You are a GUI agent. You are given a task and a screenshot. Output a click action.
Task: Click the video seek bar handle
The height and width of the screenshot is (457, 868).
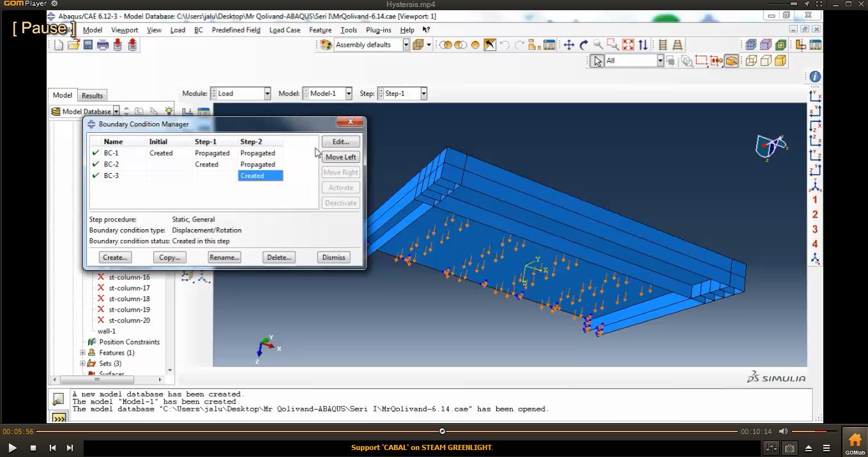coord(442,431)
